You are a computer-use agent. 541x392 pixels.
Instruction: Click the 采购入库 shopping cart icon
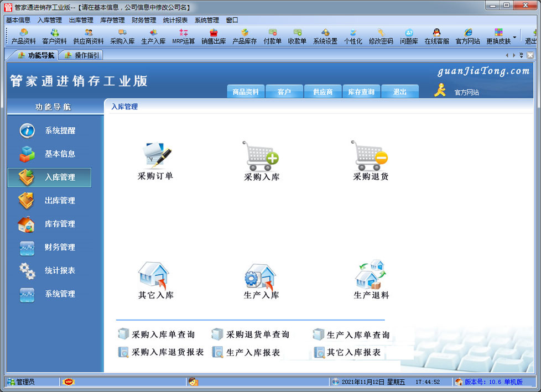(261, 156)
